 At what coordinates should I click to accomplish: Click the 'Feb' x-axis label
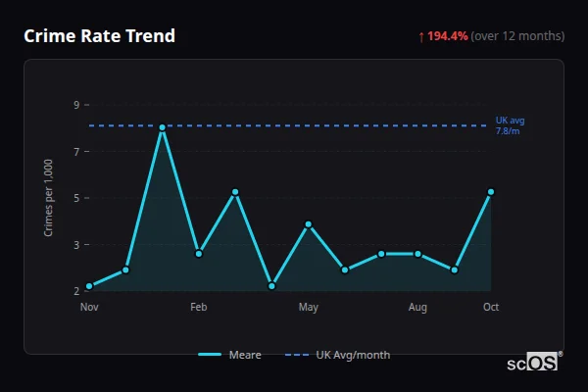(x=199, y=307)
